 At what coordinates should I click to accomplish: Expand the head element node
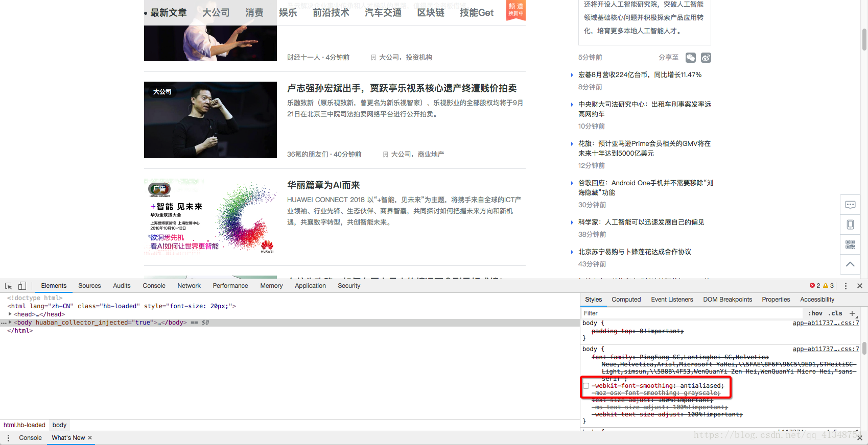[x=10, y=314]
